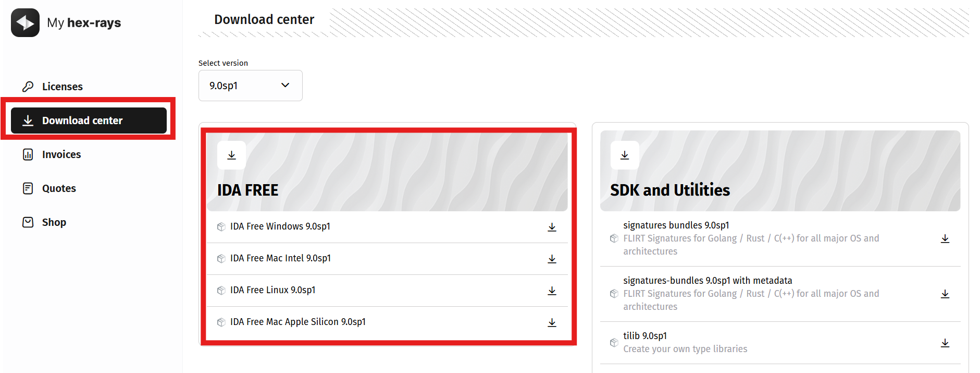Click the IDA Free Linux 9.0sp1 label
This screenshot has width=980, height=373.
click(x=273, y=290)
